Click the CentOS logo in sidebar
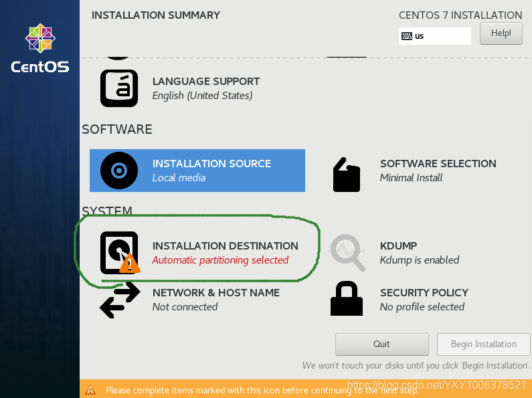 (40, 48)
